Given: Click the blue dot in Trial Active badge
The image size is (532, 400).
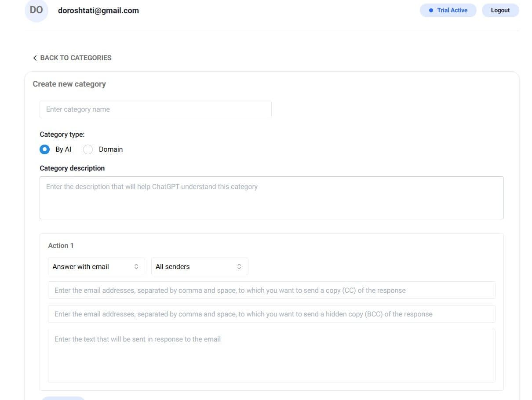Looking at the screenshot, I should click(x=431, y=10).
